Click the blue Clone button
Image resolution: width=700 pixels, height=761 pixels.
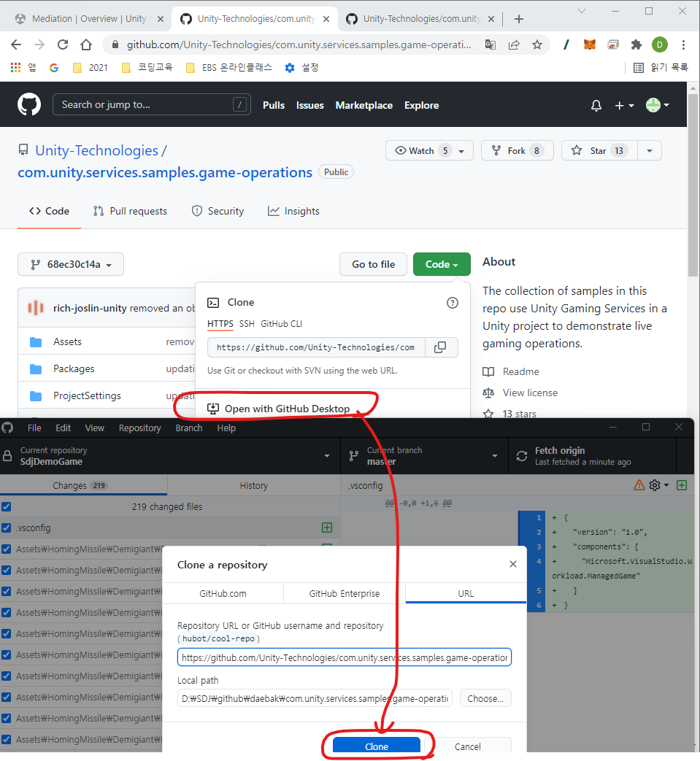pyautogui.click(x=377, y=746)
